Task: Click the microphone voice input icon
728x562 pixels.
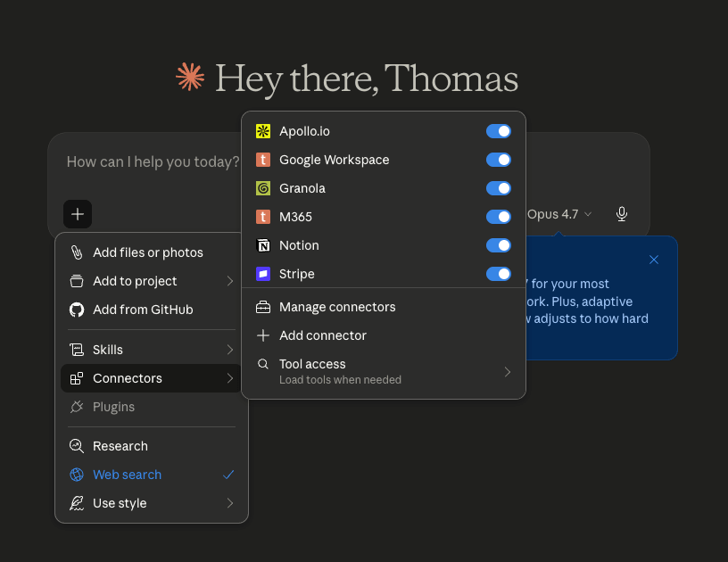Action: coord(622,214)
